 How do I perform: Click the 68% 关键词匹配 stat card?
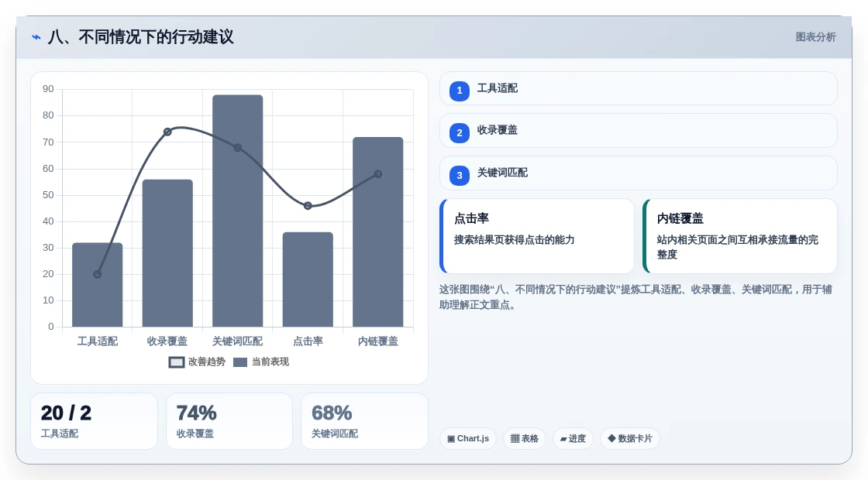[365, 421]
